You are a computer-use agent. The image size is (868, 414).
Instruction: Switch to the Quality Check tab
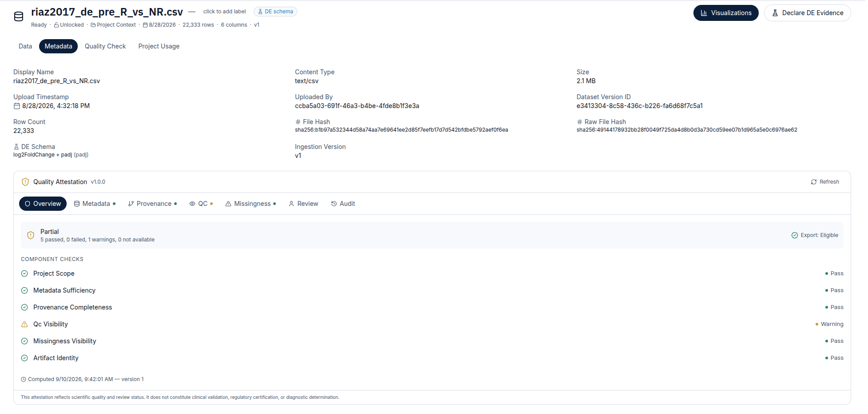pos(105,46)
